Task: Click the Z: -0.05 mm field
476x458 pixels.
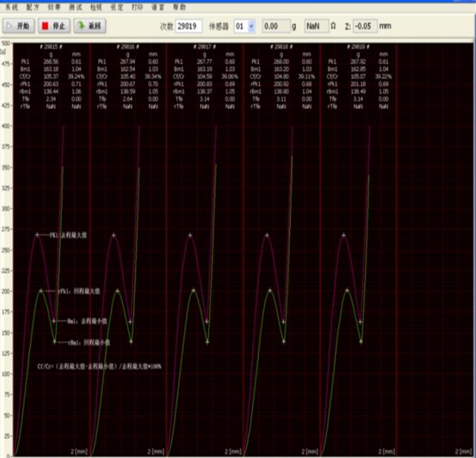Action: coord(365,26)
